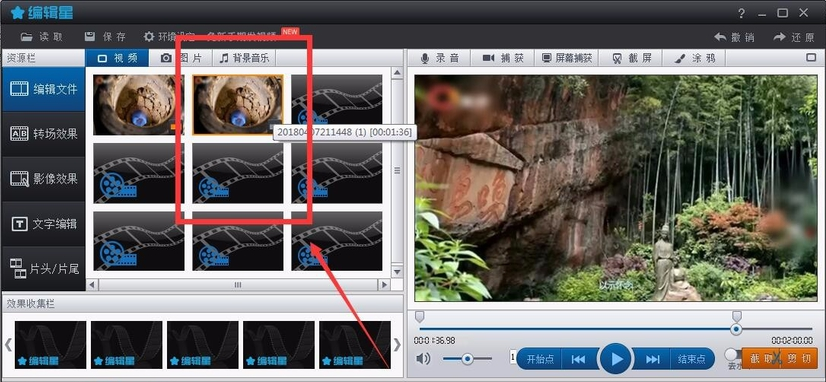Click the vertical scrollbar grip handle

tap(397, 171)
